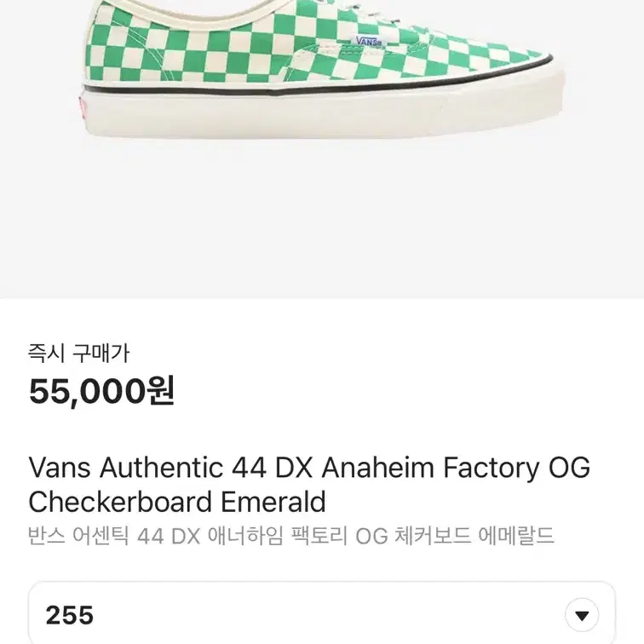Open the green checkerboard sneaker image
644x644 pixels.
point(324,69)
